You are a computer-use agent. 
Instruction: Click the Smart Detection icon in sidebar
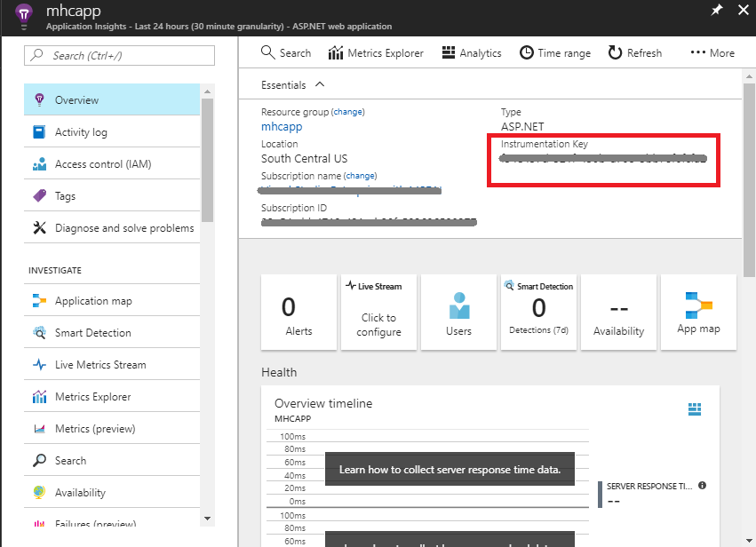[40, 332]
